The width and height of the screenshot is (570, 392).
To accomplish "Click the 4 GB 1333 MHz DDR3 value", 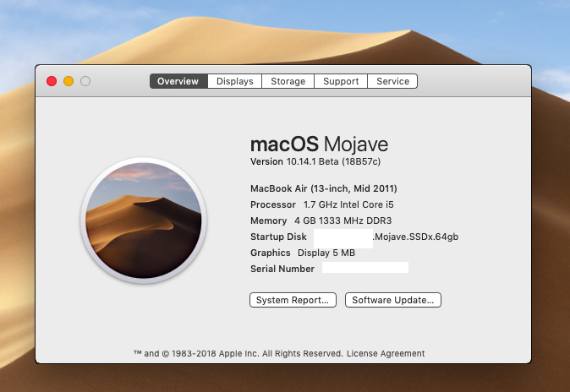I will point(343,220).
